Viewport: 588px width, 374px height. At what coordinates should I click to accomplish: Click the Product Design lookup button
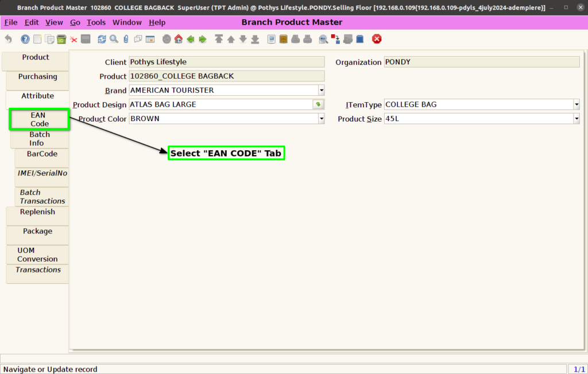pyautogui.click(x=318, y=104)
